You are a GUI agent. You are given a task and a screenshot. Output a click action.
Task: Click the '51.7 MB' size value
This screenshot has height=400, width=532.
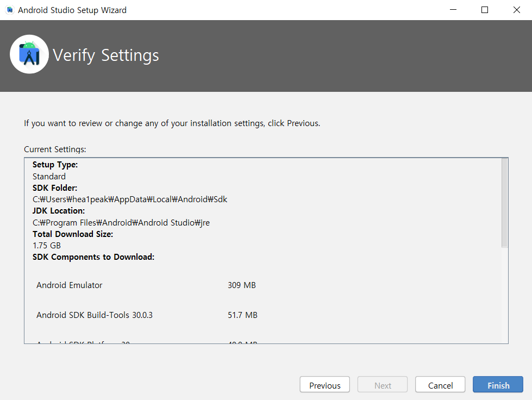[x=242, y=315]
